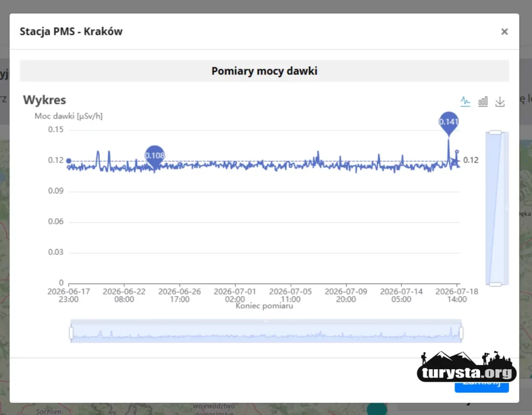Close the Stacja PMS - Kraków dialog

pos(504,32)
